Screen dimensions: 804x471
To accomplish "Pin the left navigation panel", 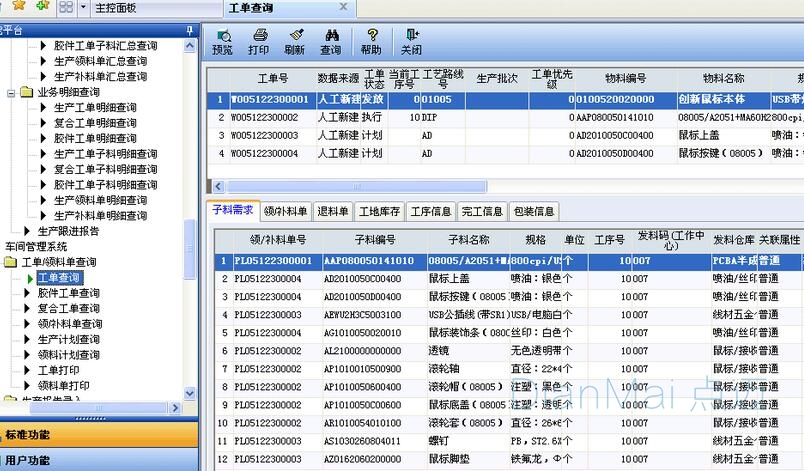I will (190, 30).
